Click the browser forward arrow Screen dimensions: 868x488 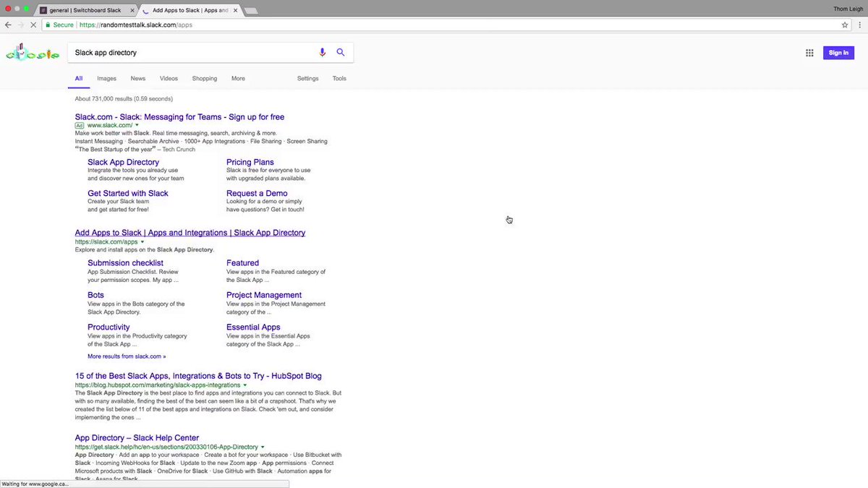20,25
